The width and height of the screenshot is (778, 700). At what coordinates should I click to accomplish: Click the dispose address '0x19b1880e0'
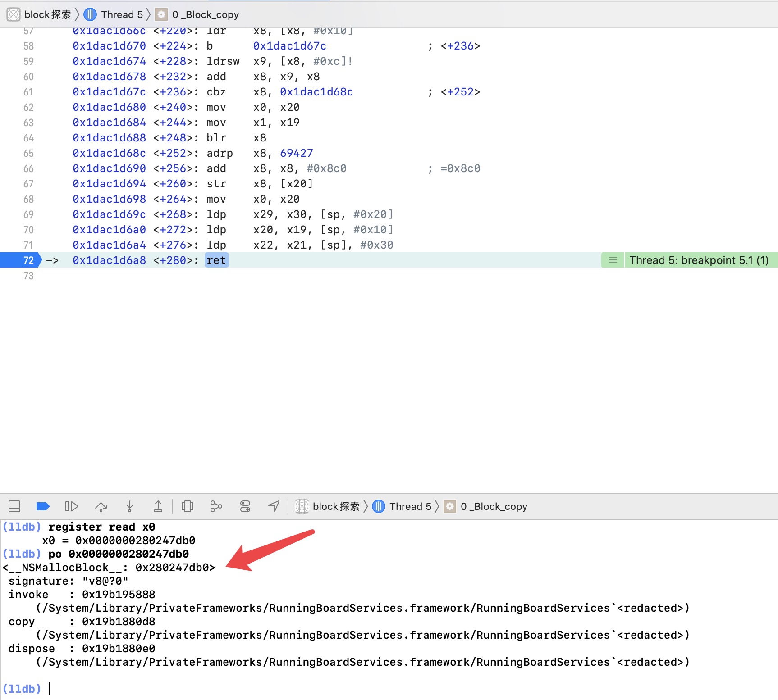(119, 649)
